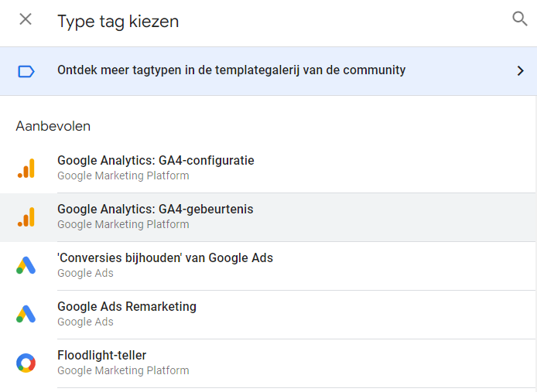Click the blue tag outline icon
537x392 pixels.
click(x=26, y=71)
